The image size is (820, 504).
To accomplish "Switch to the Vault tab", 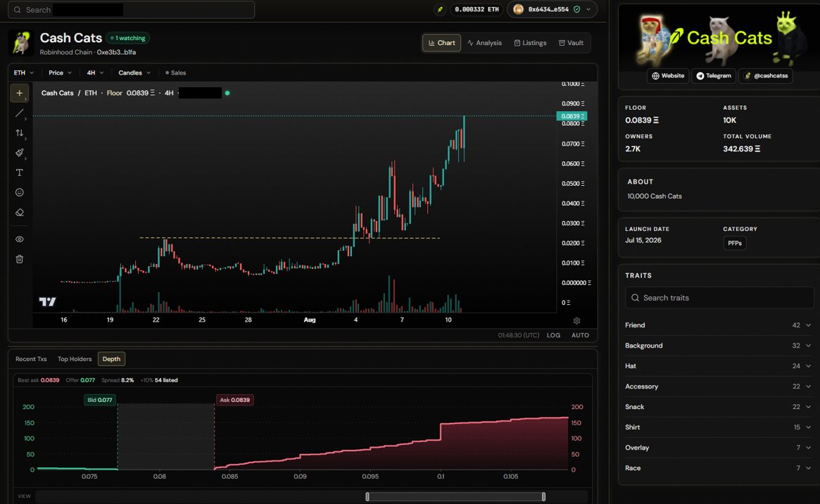I will pyautogui.click(x=571, y=43).
